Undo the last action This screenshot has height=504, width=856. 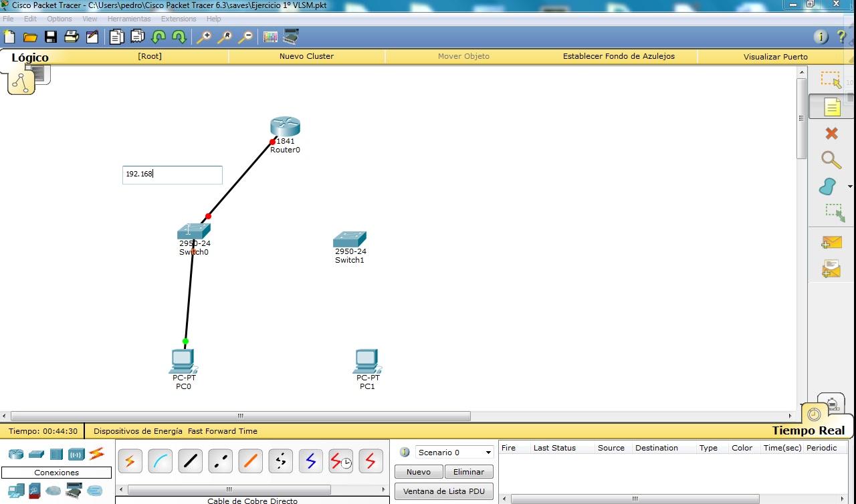pos(158,37)
